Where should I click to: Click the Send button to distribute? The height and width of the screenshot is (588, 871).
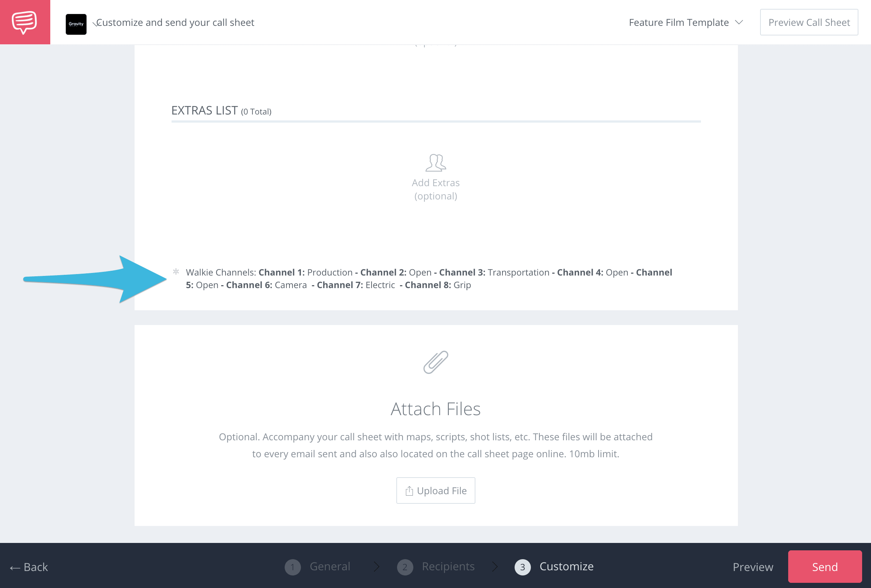click(824, 567)
